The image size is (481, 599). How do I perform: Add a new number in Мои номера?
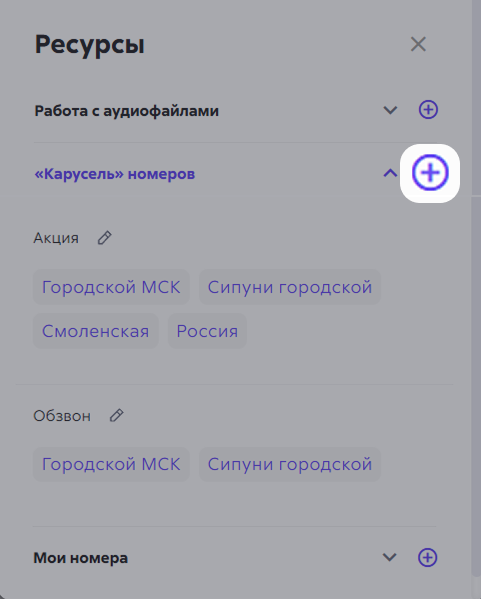tap(428, 557)
